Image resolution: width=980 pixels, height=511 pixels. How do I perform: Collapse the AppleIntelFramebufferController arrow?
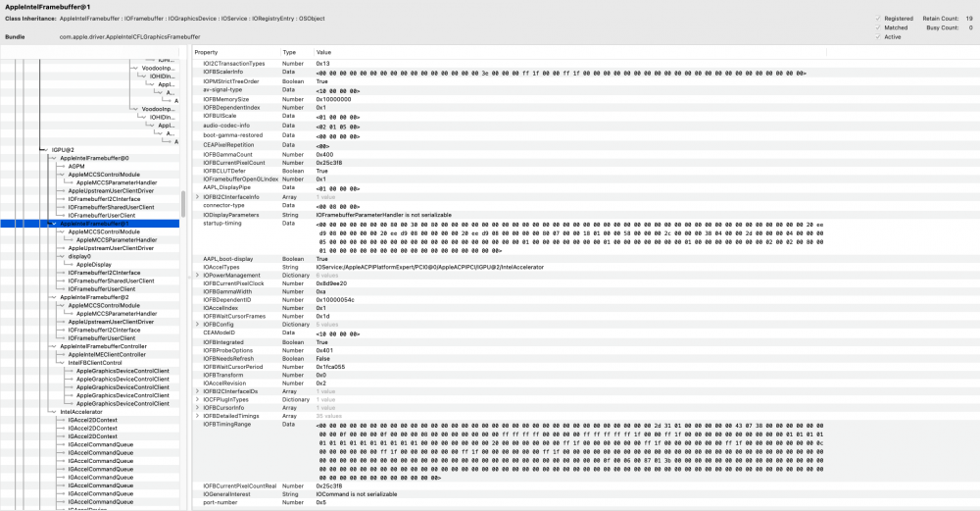[54, 346]
